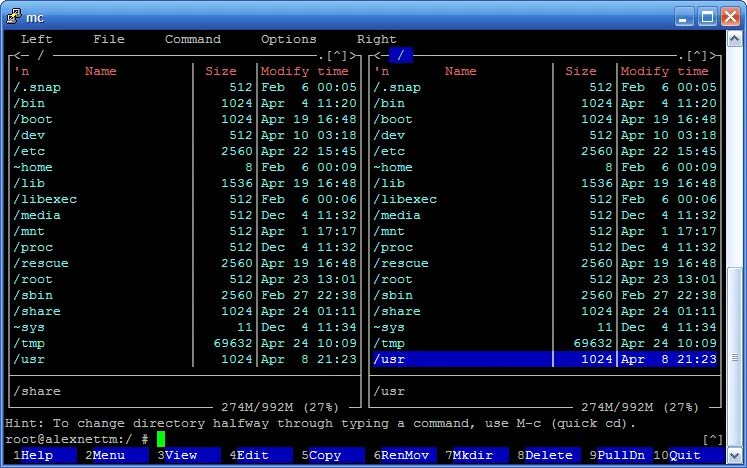Select /.snap in left panel

tap(185, 87)
